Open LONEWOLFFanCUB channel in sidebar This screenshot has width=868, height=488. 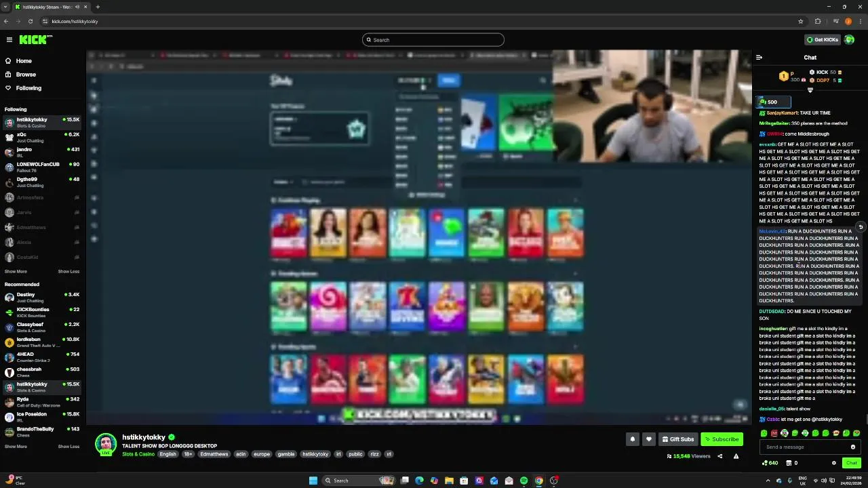tap(41, 167)
